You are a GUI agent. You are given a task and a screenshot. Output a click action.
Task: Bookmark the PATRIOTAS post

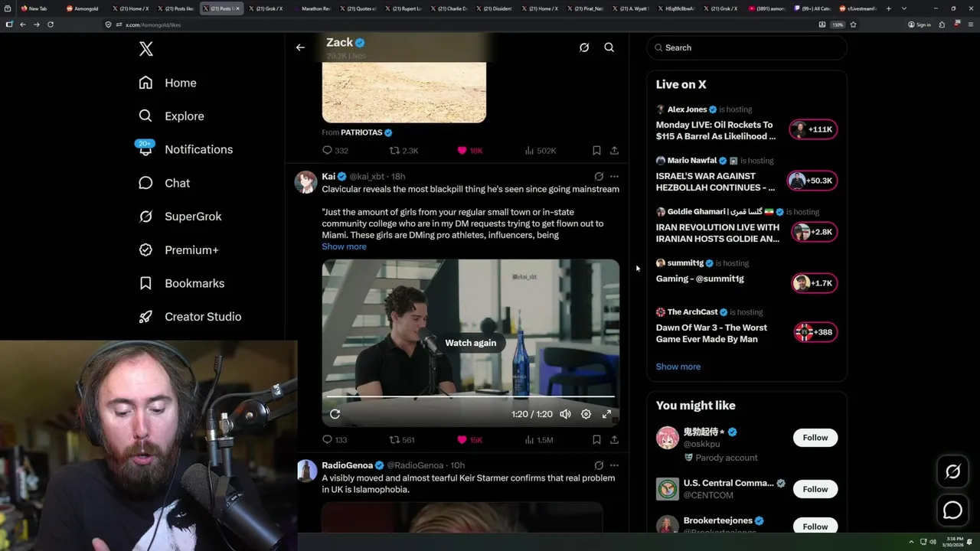point(596,151)
